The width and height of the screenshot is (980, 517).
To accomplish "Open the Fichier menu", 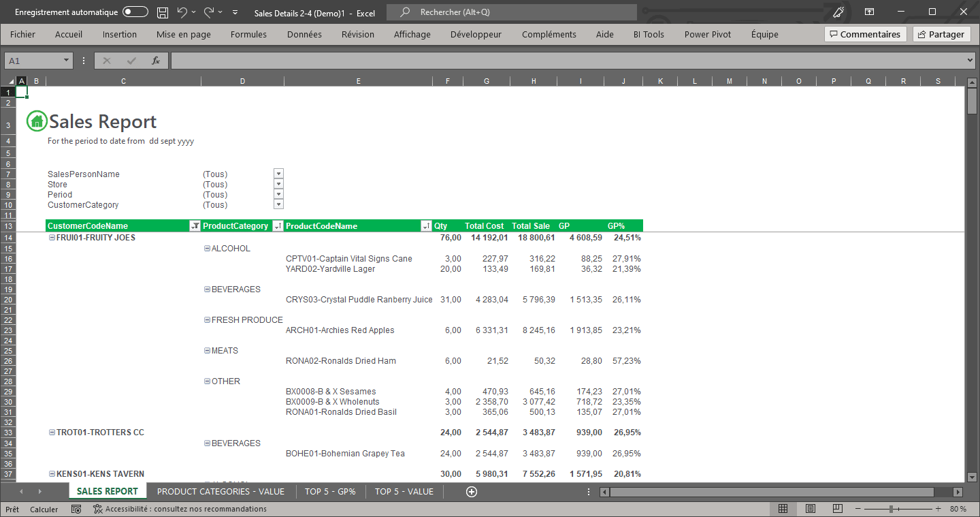I will click(23, 34).
